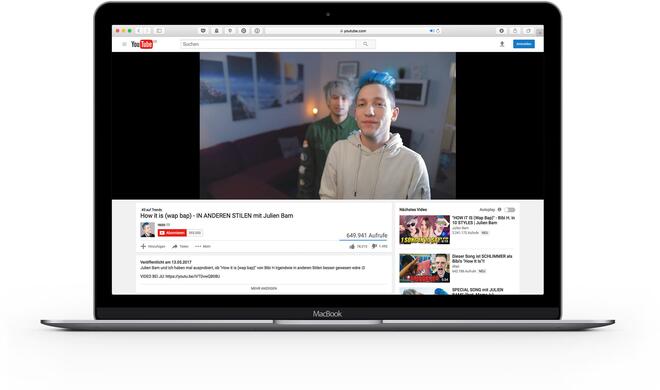Add video to playlist via Hinzufügen
Screen dimensions: 660x390
(x=153, y=247)
